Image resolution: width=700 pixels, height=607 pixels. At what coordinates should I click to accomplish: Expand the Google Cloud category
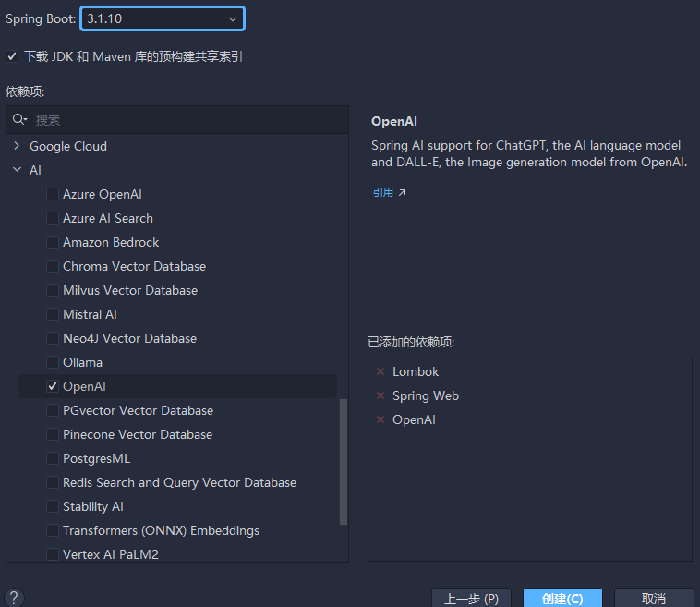pyautogui.click(x=17, y=146)
